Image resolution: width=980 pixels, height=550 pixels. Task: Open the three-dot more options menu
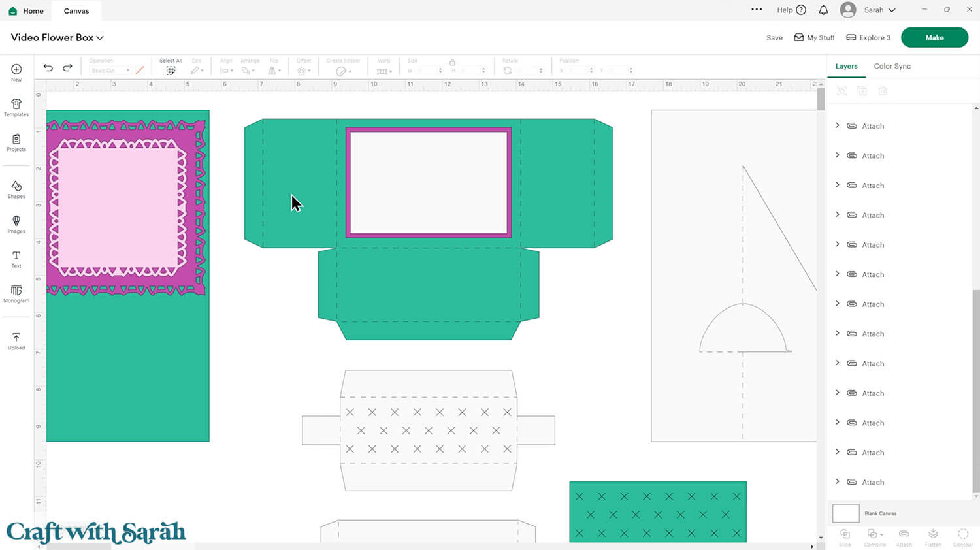[x=757, y=10]
